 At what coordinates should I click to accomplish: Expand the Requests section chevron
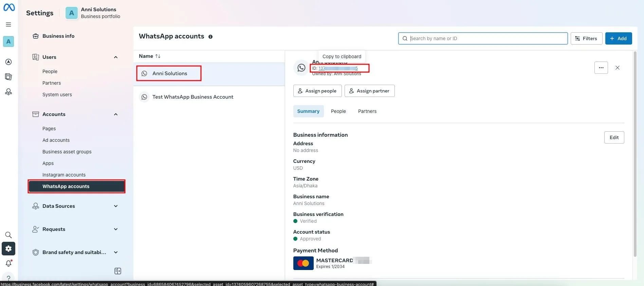point(116,229)
